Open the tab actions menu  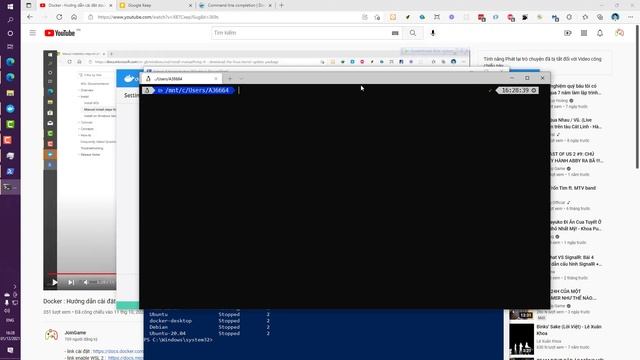coord(29,5)
